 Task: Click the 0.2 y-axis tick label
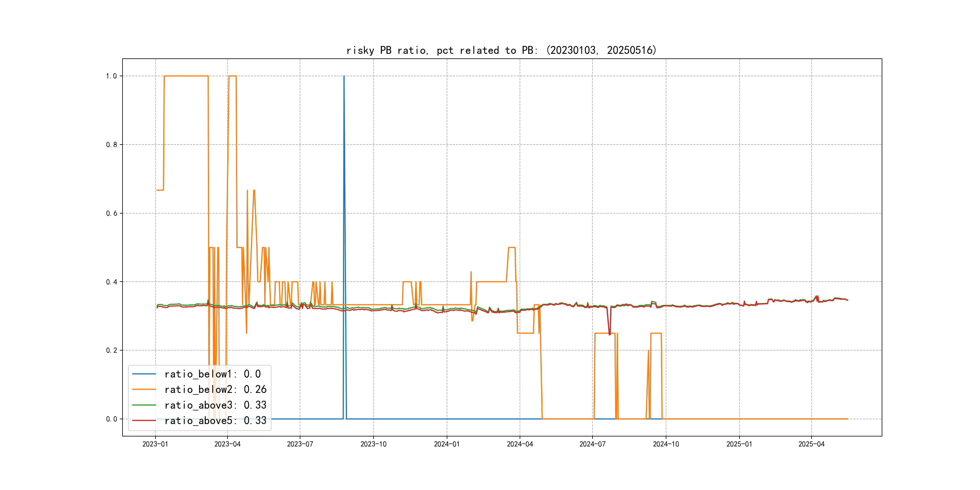click(111, 350)
